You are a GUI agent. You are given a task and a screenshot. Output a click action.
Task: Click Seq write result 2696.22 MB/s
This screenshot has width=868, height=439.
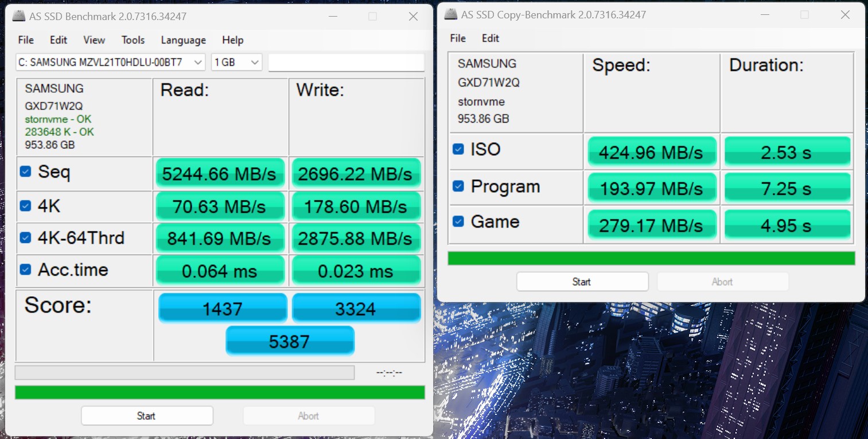(356, 174)
